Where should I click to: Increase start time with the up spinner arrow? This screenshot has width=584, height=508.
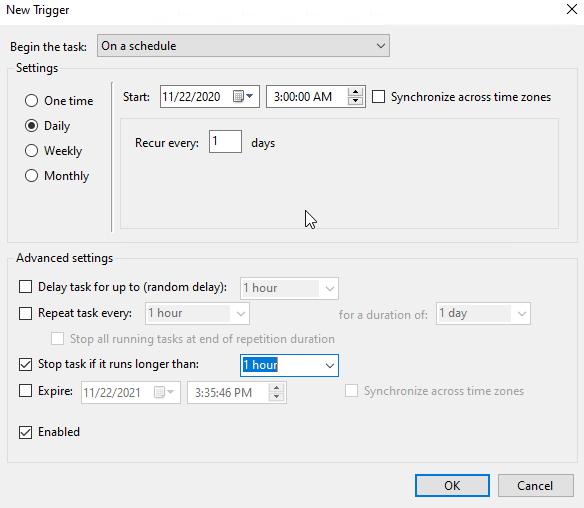355,92
